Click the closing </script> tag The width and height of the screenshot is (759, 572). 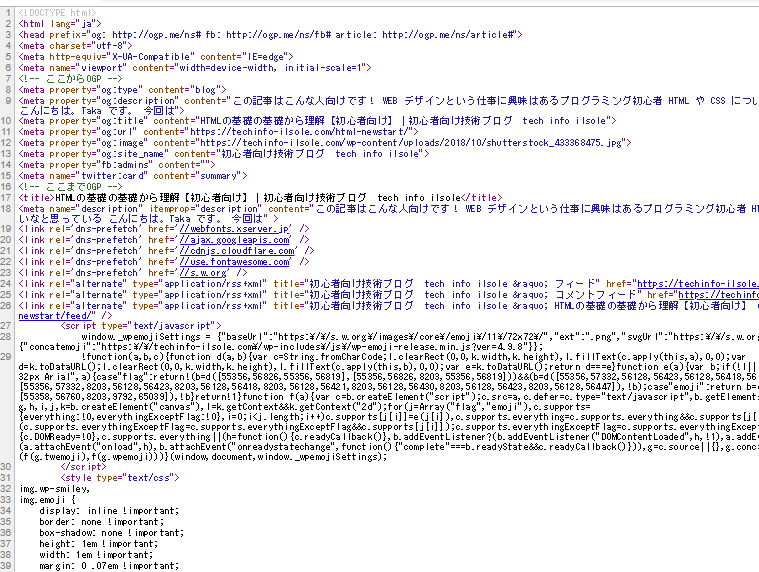[x=83, y=467]
